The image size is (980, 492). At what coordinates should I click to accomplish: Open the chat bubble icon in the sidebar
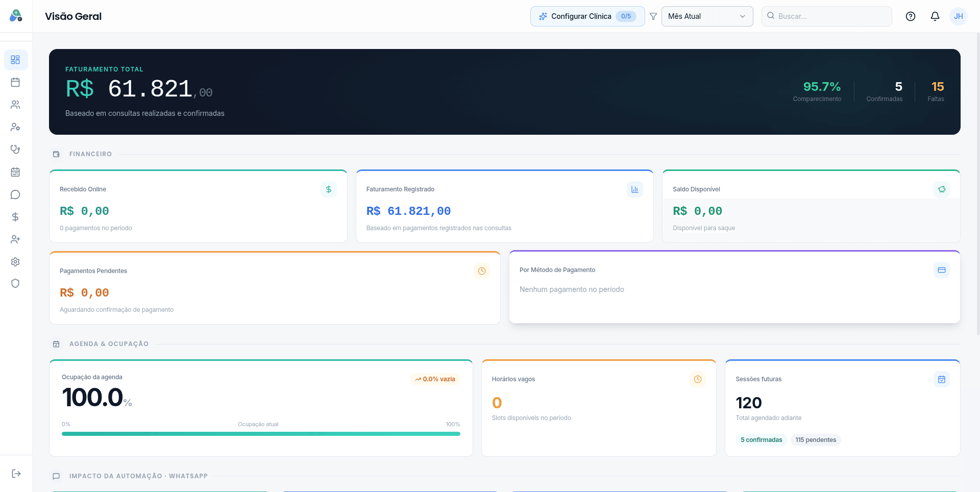(x=15, y=194)
